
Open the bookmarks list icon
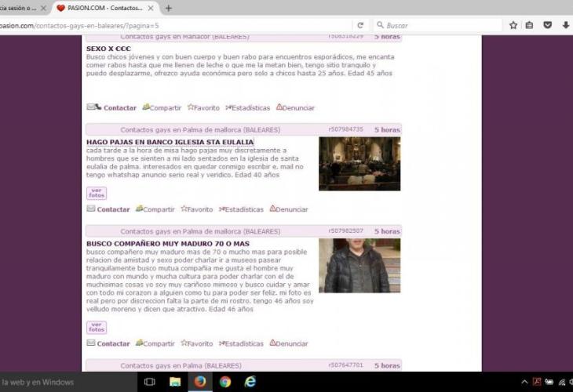[x=530, y=25]
